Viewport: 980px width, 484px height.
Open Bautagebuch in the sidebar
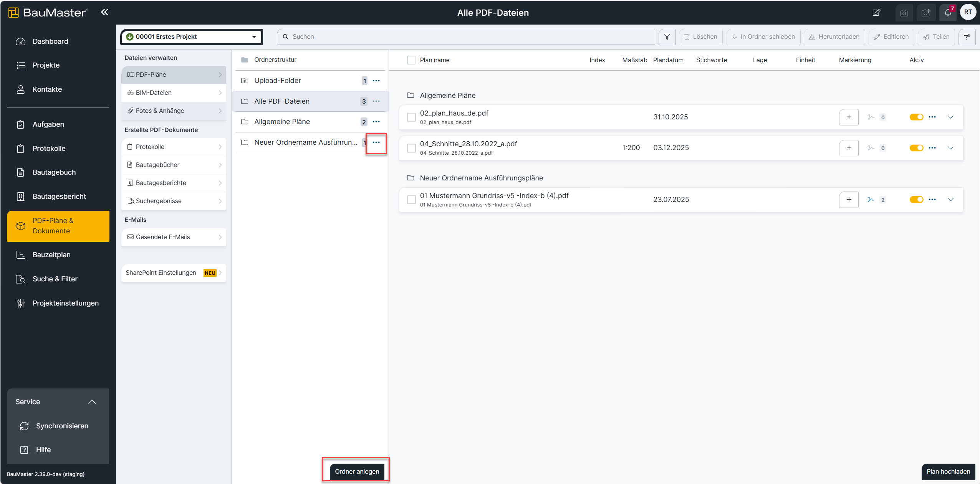pos(54,172)
